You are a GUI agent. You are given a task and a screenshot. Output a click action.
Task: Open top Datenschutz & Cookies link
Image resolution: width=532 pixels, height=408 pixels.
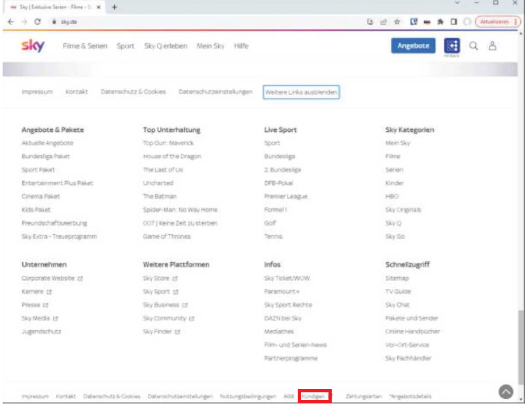pyautogui.click(x=133, y=92)
